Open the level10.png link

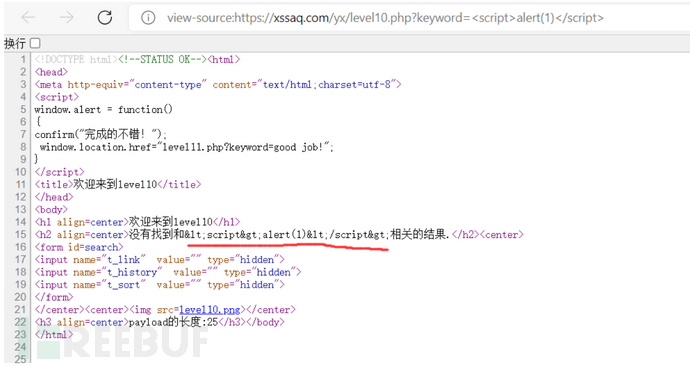tap(209, 310)
